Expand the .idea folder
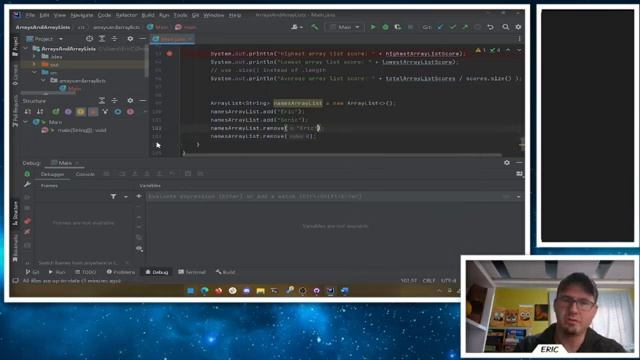The height and width of the screenshot is (360, 640). [x=34, y=57]
